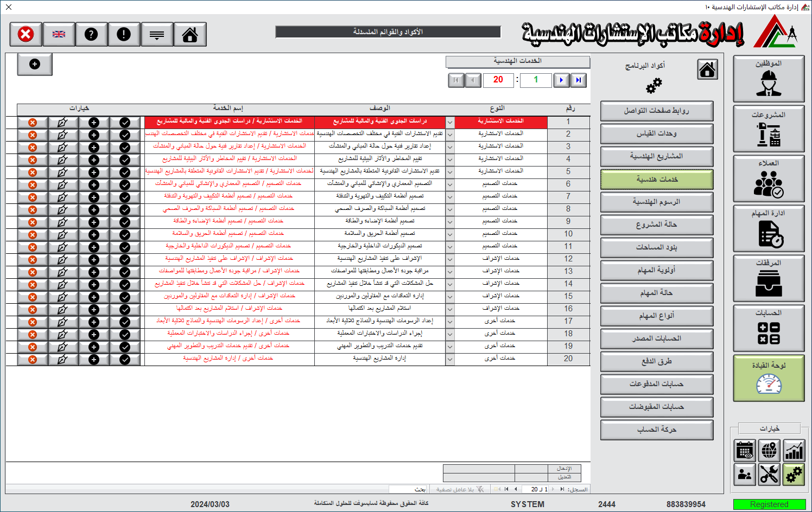Click the plus icon on row 5
The width and height of the screenshot is (812, 512).
coord(94,172)
